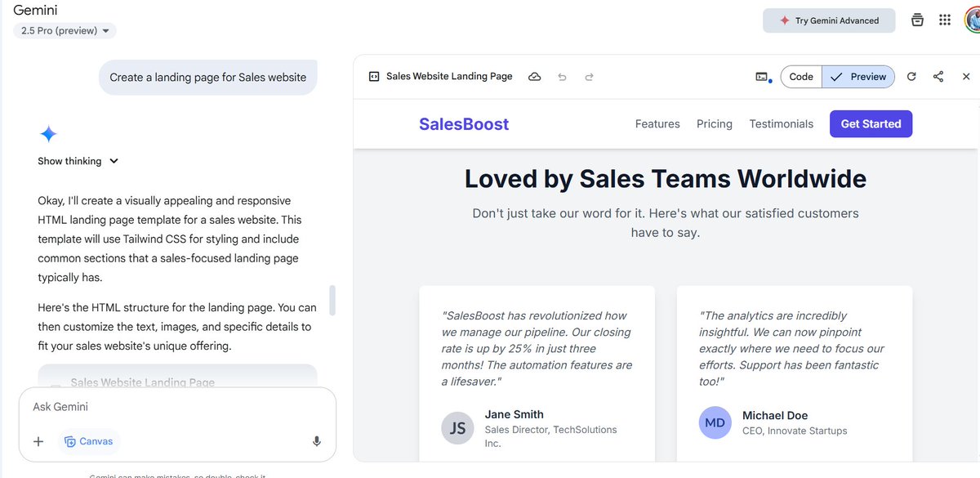This screenshot has width=980, height=478.
Task: Click the microphone voice input icon
Action: point(317,442)
